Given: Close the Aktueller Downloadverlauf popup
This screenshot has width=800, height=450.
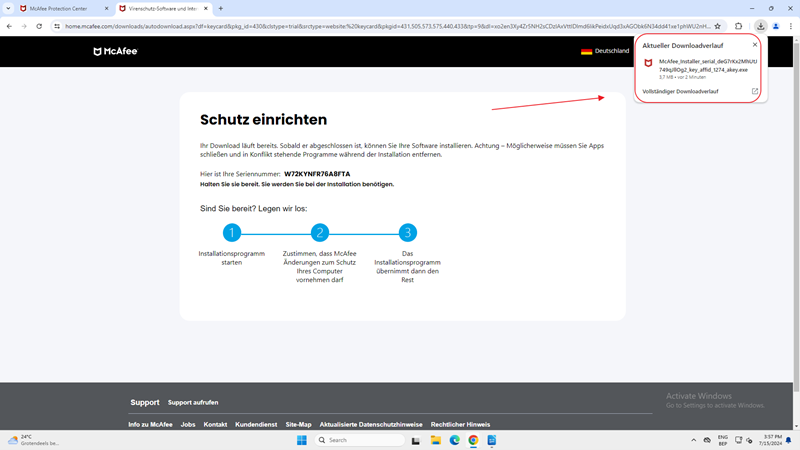Looking at the screenshot, I should (755, 45).
